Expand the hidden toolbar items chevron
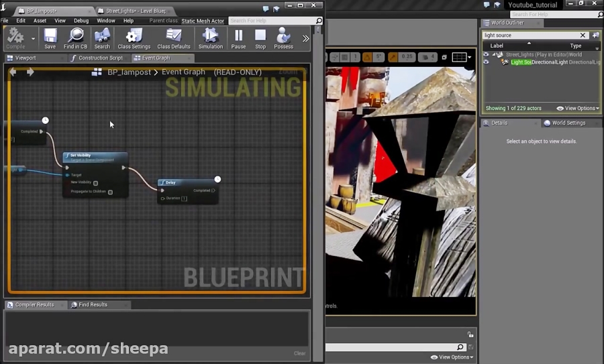 (x=305, y=38)
